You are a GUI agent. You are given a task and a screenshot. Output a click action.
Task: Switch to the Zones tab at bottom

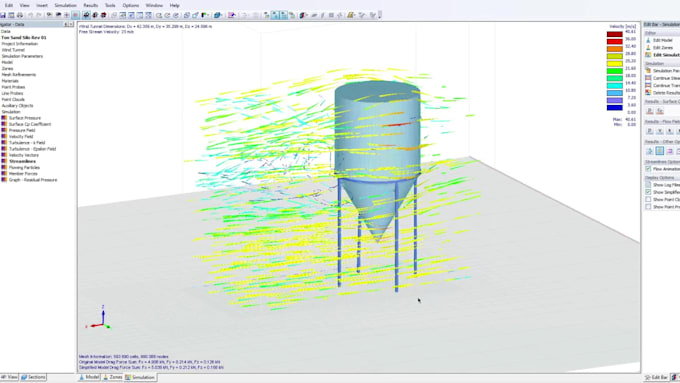(x=112, y=377)
